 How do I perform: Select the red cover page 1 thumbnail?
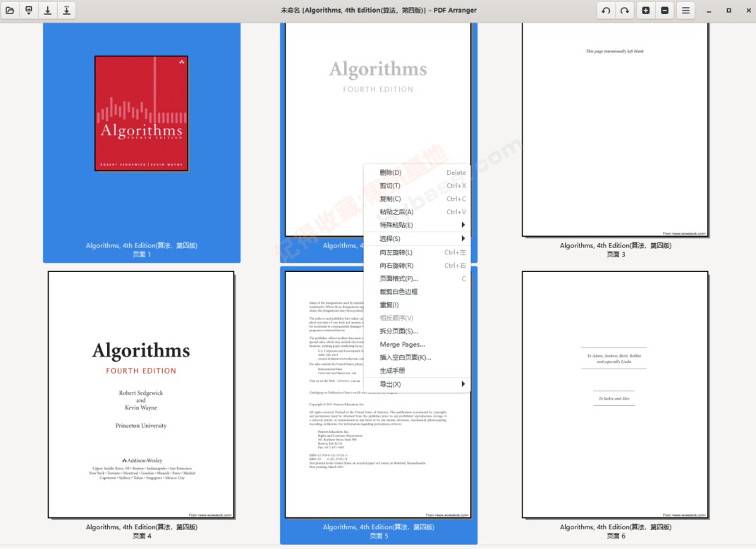click(x=141, y=113)
